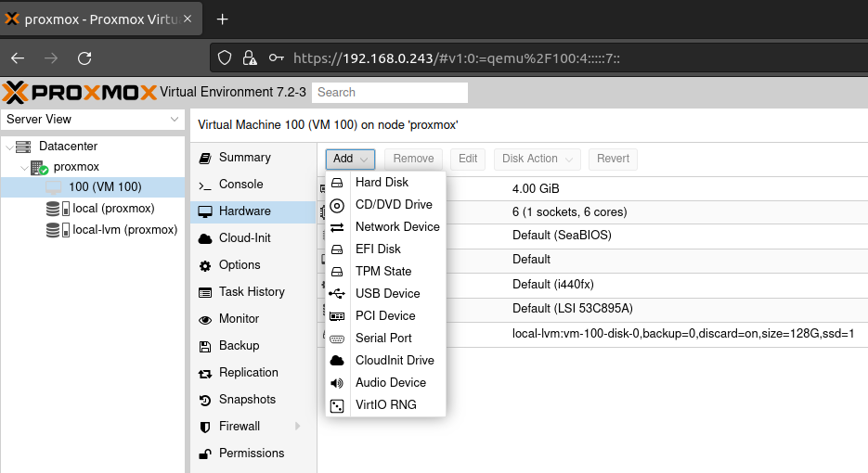Select local-lvm (proxmox) storage in tree

(124, 230)
